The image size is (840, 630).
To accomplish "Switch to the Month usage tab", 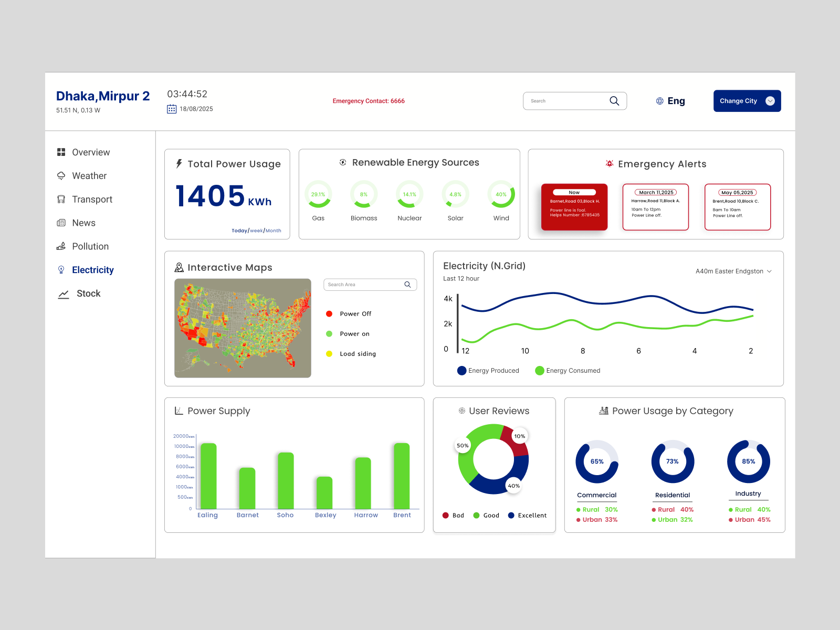I will tap(274, 230).
